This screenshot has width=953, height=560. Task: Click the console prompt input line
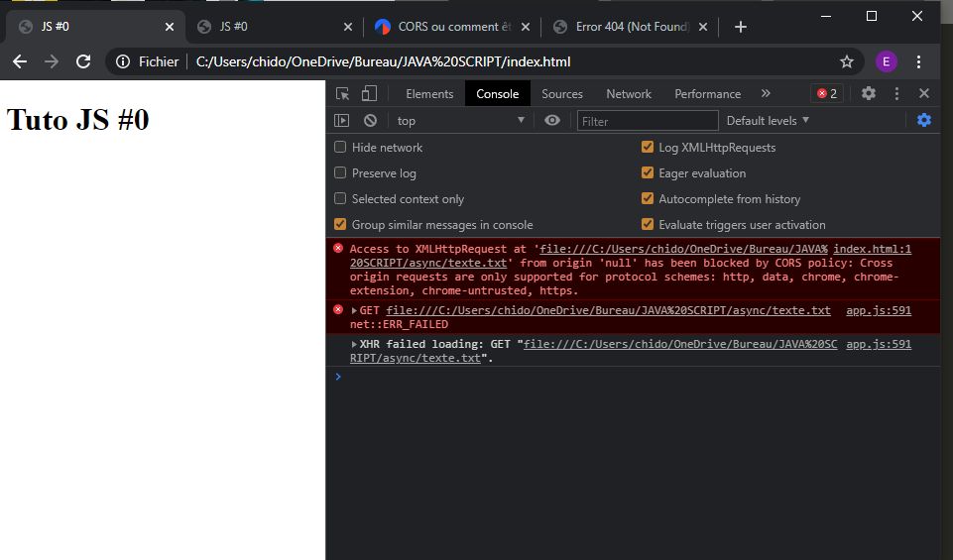[632, 377]
